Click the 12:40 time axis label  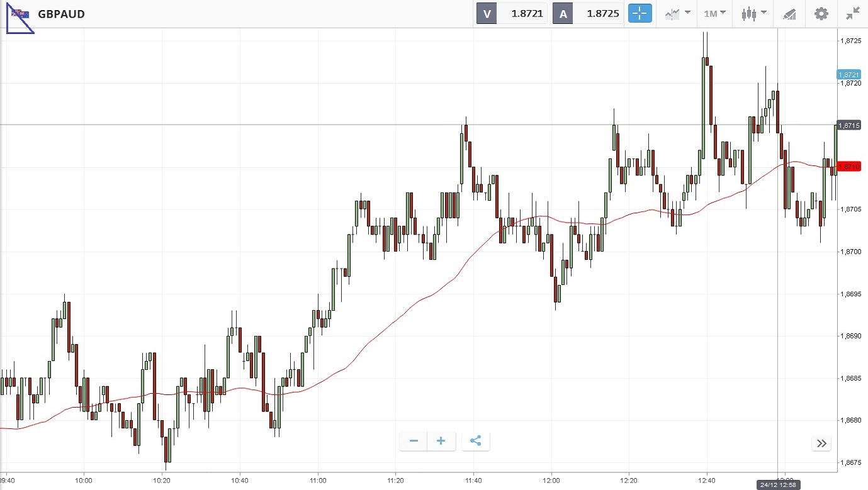click(x=707, y=479)
